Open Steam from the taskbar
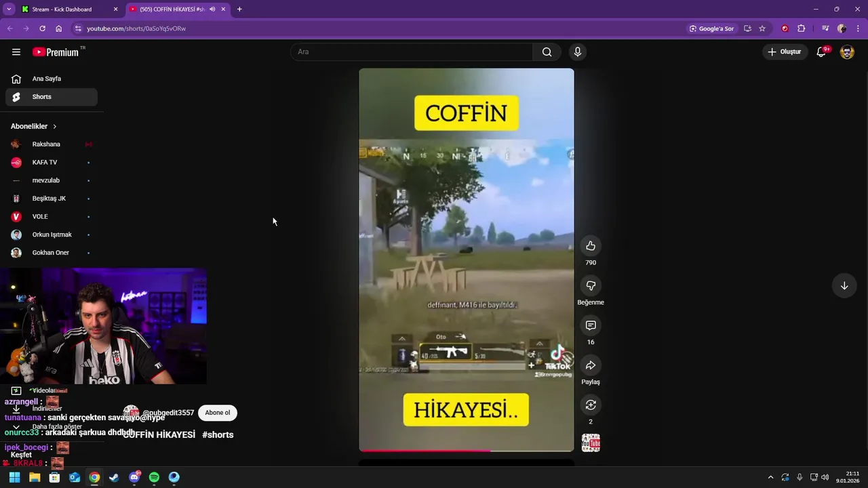This screenshot has height=488, width=868. 114,477
